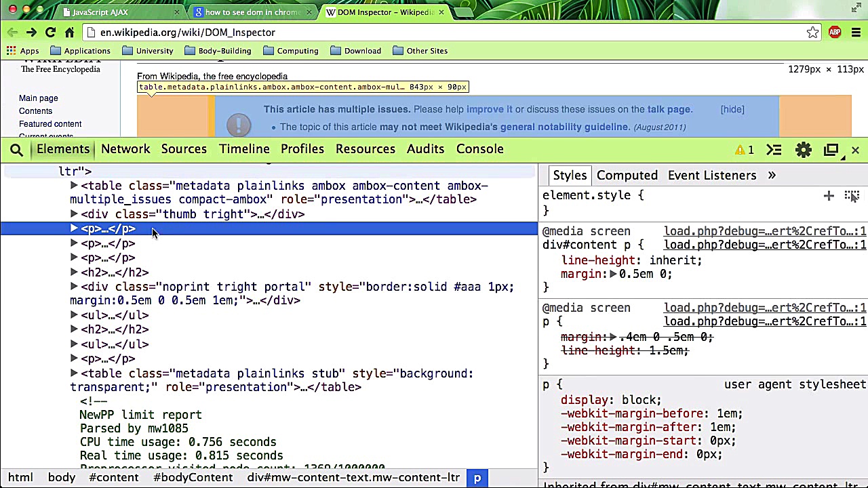The height and width of the screenshot is (488, 868).
Task: Click the DevTools search magnifier icon
Action: point(17,150)
